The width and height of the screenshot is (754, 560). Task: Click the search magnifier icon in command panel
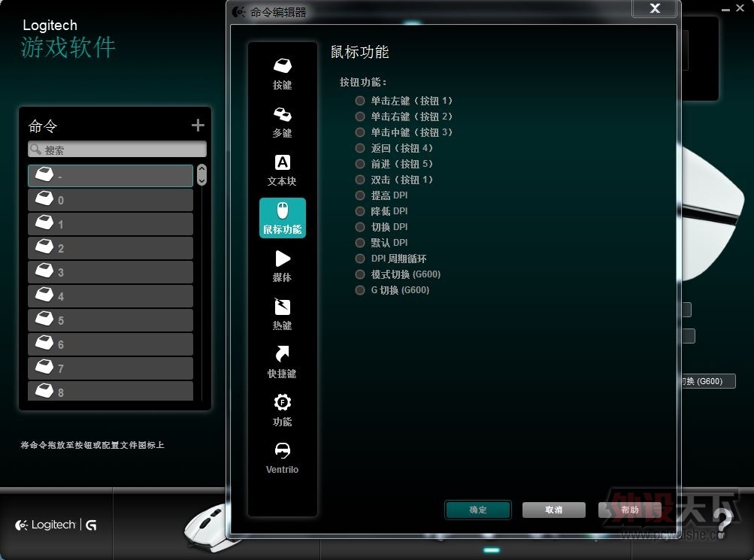pos(35,150)
